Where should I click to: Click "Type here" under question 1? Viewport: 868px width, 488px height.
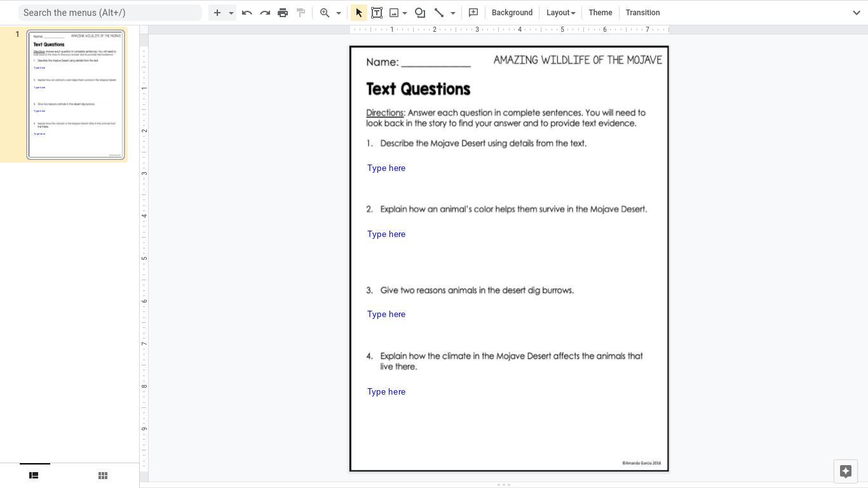(x=386, y=168)
